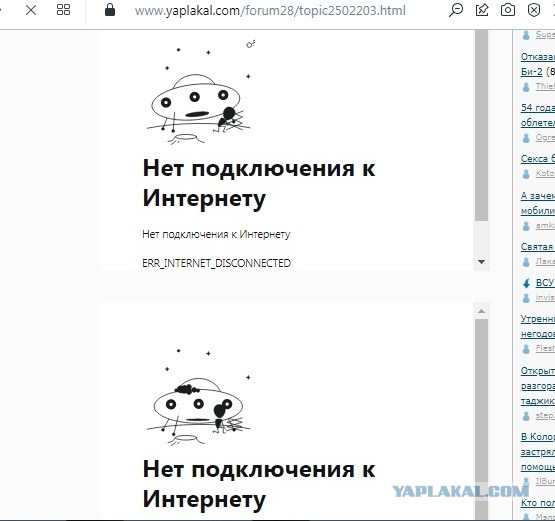Open the 'Thiel' author profile link
Image resolution: width=555 pixels, height=521 pixels.
tap(545, 86)
